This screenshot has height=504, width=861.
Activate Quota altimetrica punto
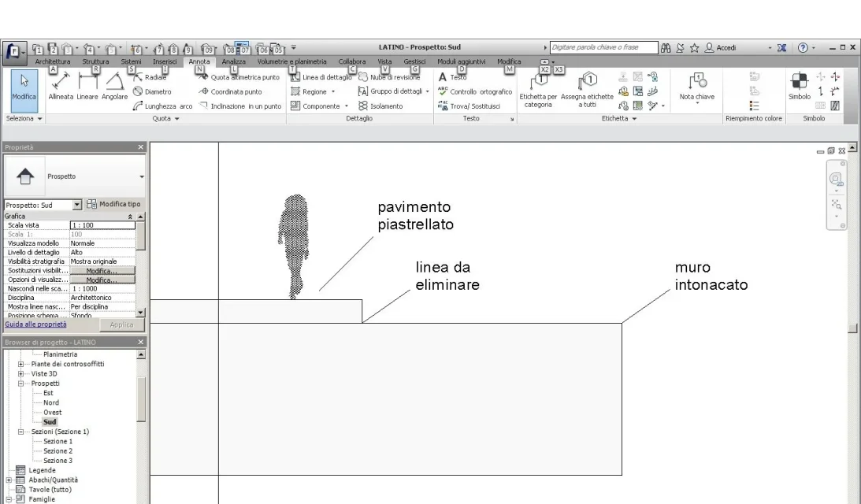click(x=239, y=77)
